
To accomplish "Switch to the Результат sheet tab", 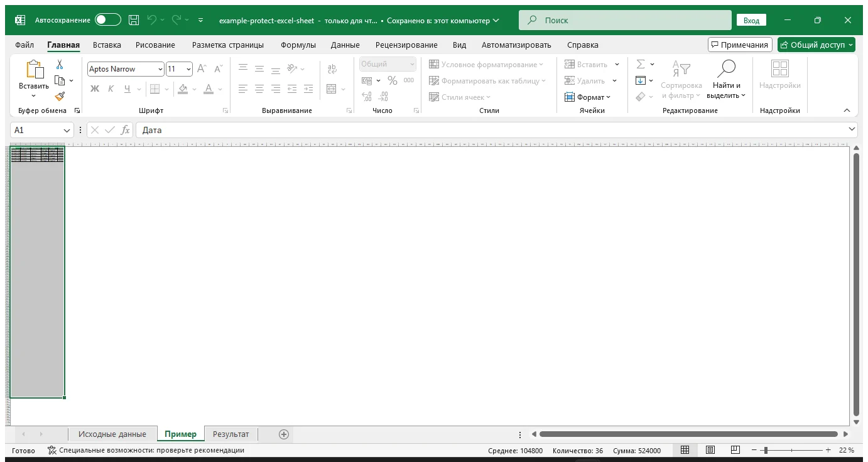I will coord(231,434).
